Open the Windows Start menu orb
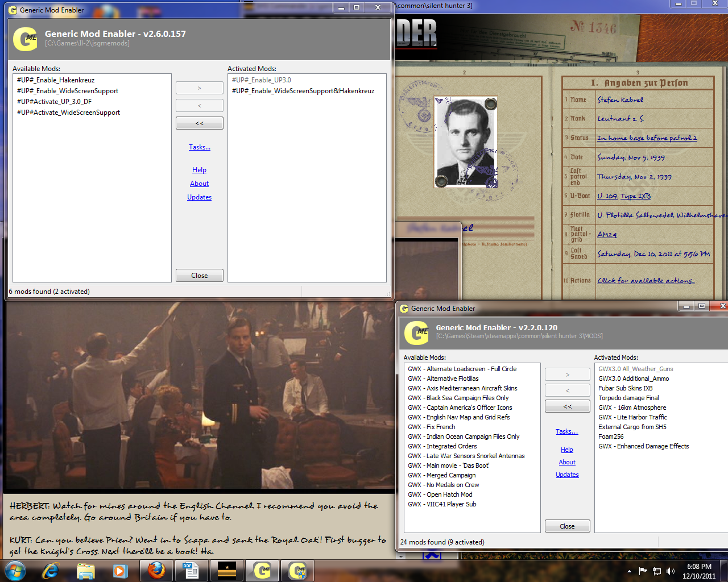 (15, 570)
